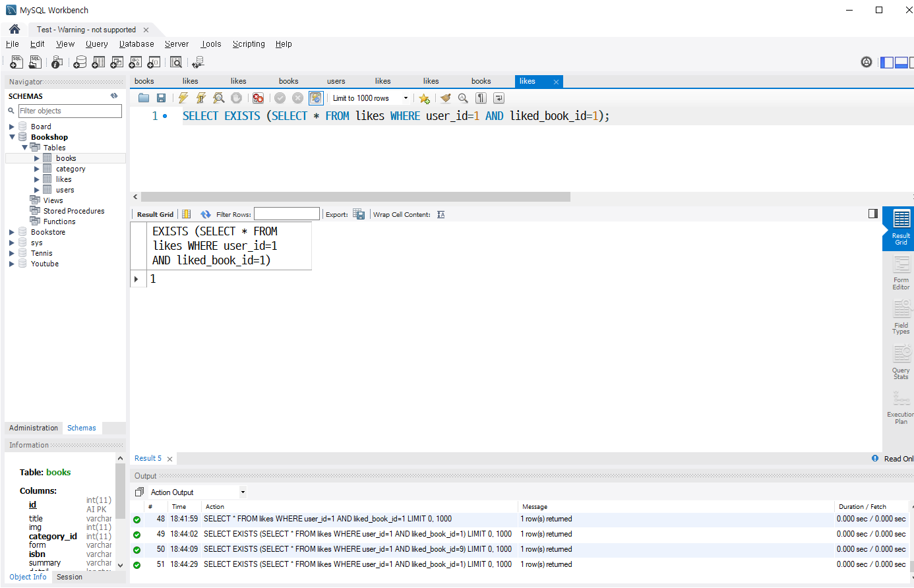Click the Filter objects search field

point(70,111)
